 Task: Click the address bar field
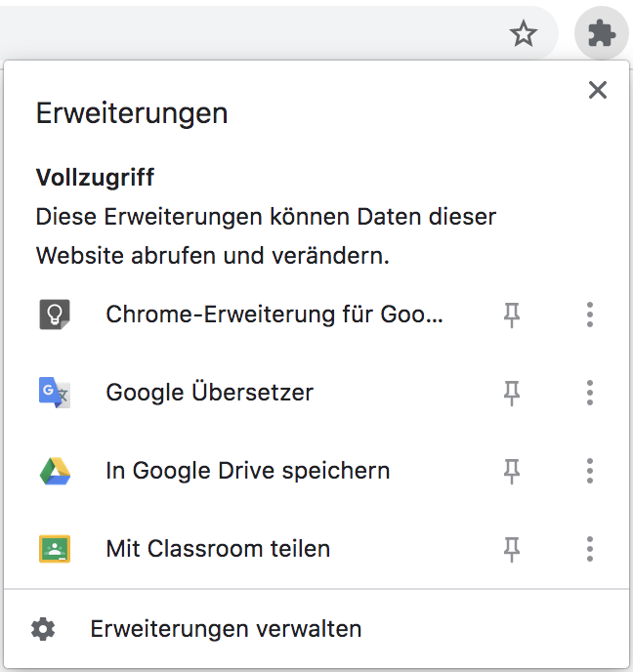coord(278,33)
